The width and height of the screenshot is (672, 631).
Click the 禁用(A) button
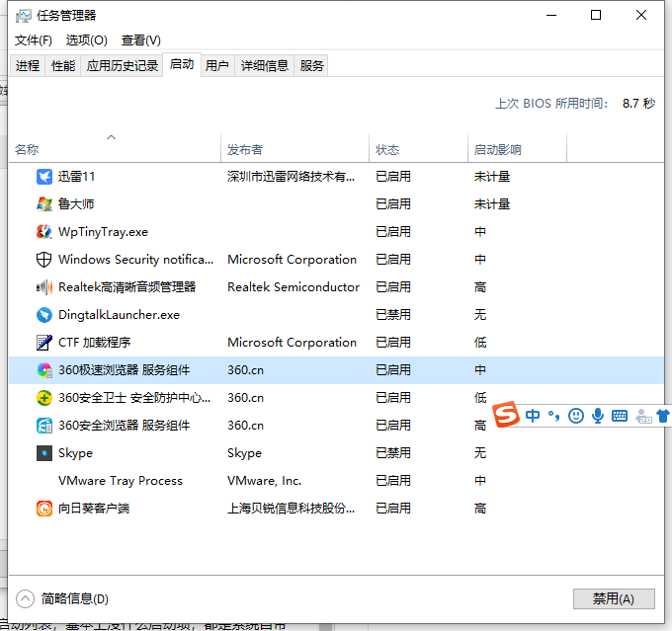(613, 598)
